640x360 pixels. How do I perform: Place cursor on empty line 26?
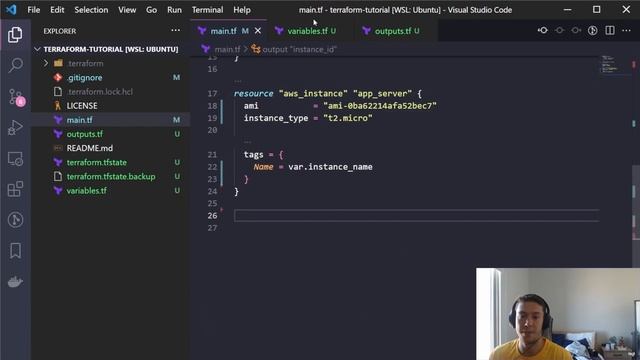[416, 216]
